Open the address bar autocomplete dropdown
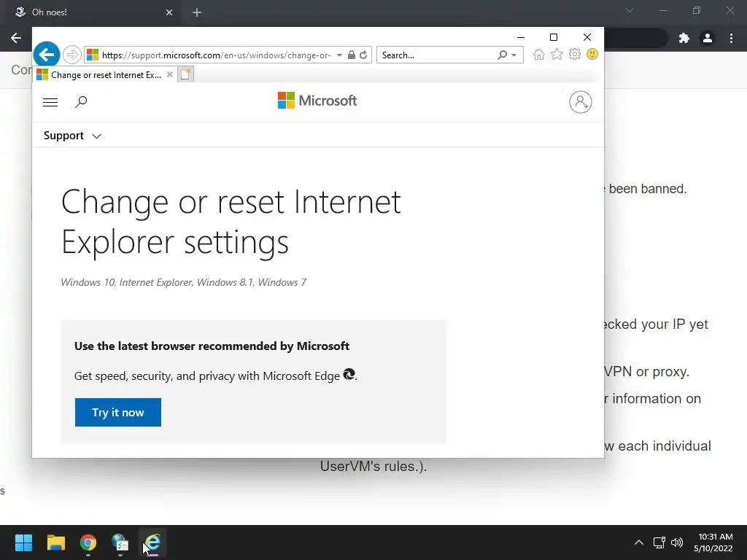The height and width of the screenshot is (560, 747). (x=339, y=55)
